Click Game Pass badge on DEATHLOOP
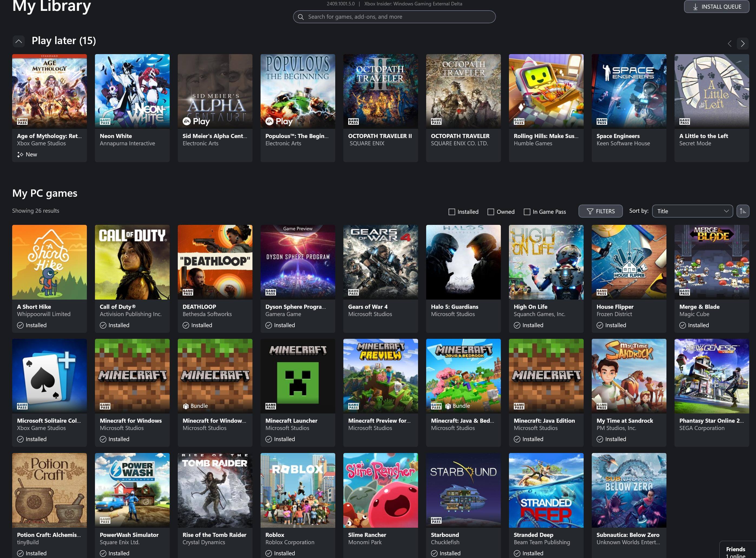The height and width of the screenshot is (558, 756). coord(188,292)
